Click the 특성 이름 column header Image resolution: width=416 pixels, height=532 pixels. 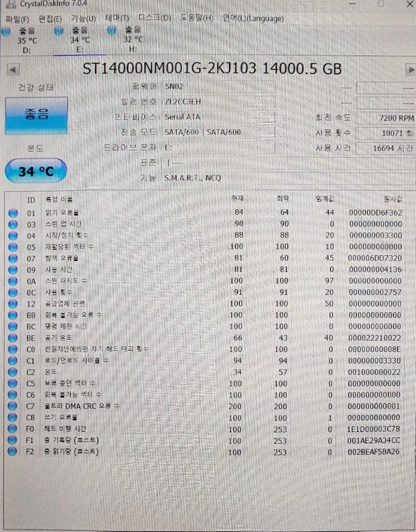click(x=59, y=199)
